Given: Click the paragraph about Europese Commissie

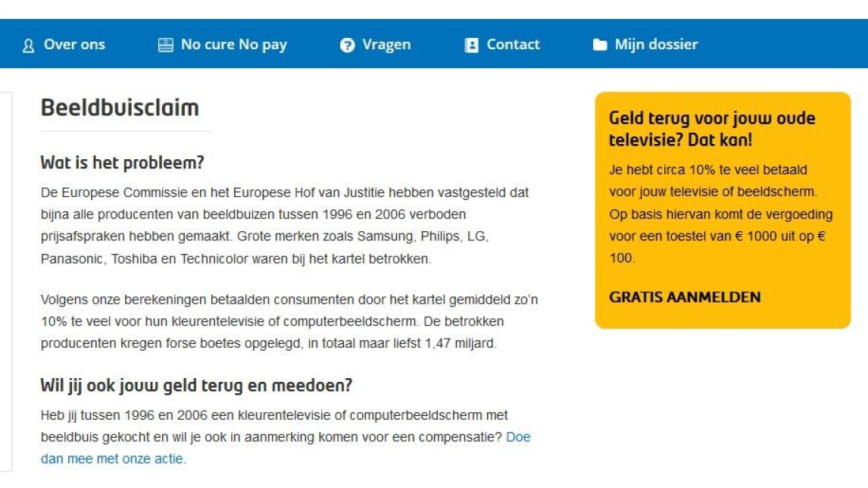Looking at the screenshot, I should pyautogui.click(x=285, y=226).
